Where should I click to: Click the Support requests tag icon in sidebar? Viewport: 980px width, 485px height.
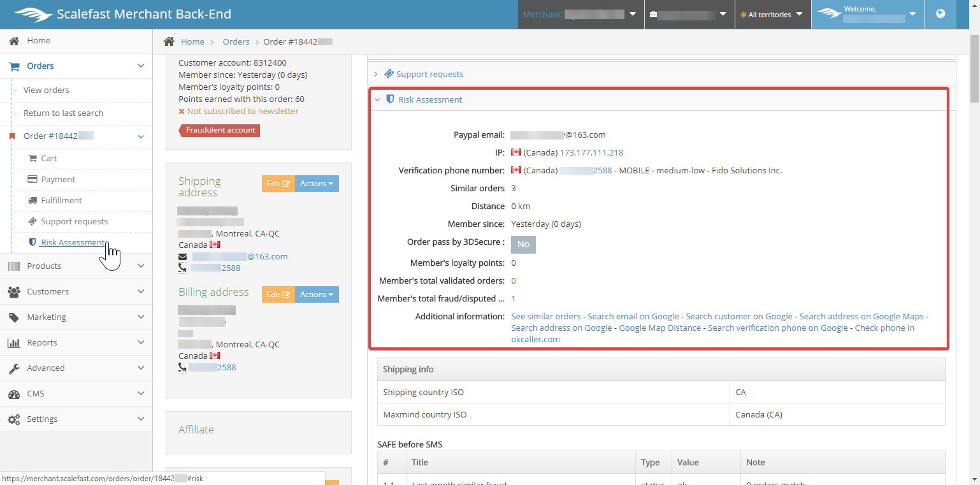pos(33,222)
